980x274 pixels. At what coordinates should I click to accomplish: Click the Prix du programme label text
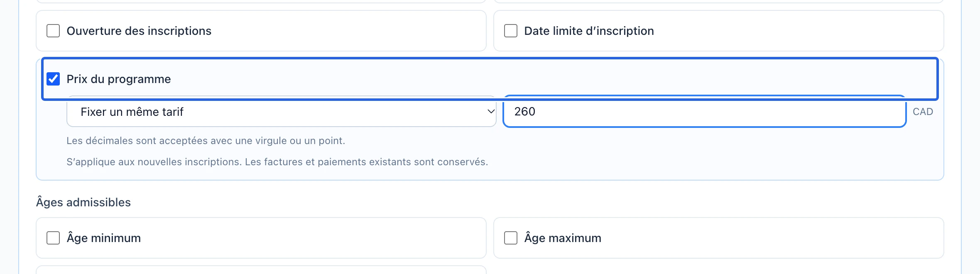[x=118, y=79]
